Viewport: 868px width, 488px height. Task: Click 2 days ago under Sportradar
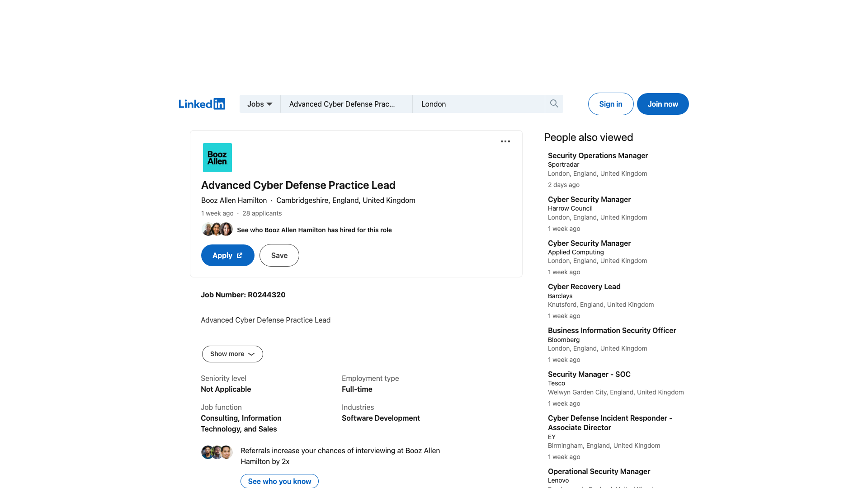pos(563,185)
